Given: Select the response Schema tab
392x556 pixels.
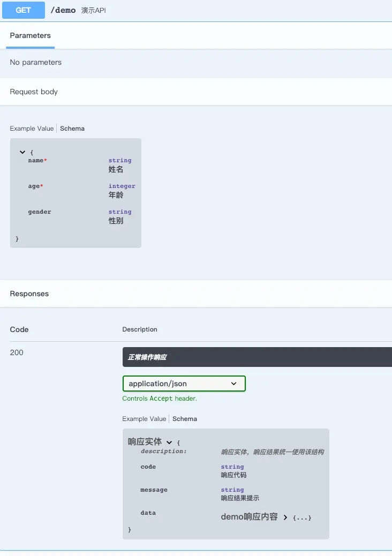Looking at the screenshot, I should click(185, 419).
